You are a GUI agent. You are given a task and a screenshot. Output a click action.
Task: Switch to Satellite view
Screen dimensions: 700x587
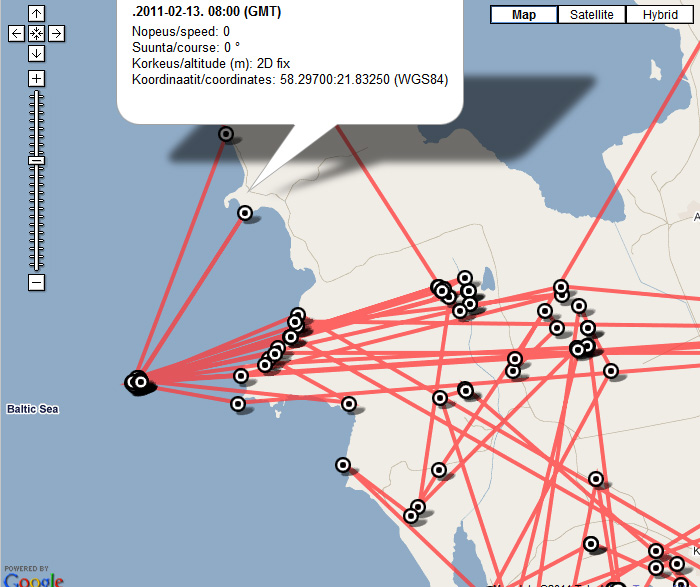(592, 14)
